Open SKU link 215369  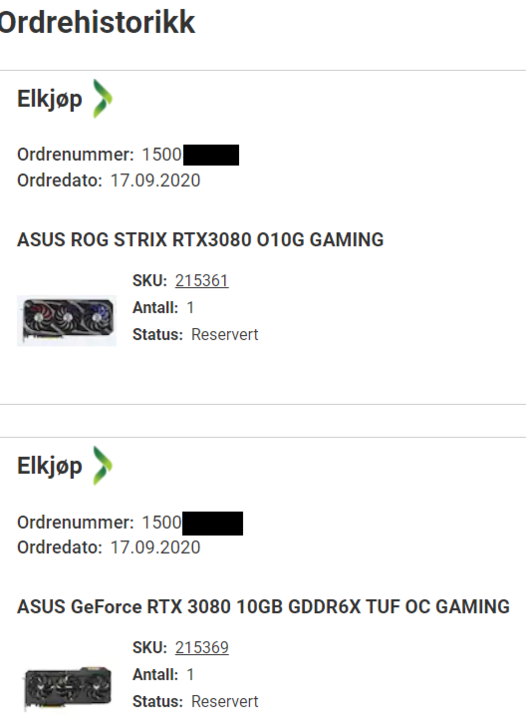tap(202, 647)
